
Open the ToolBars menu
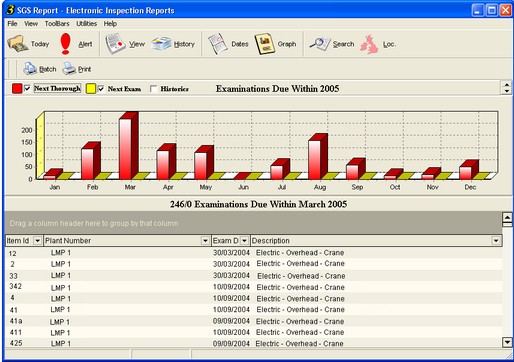(x=57, y=24)
